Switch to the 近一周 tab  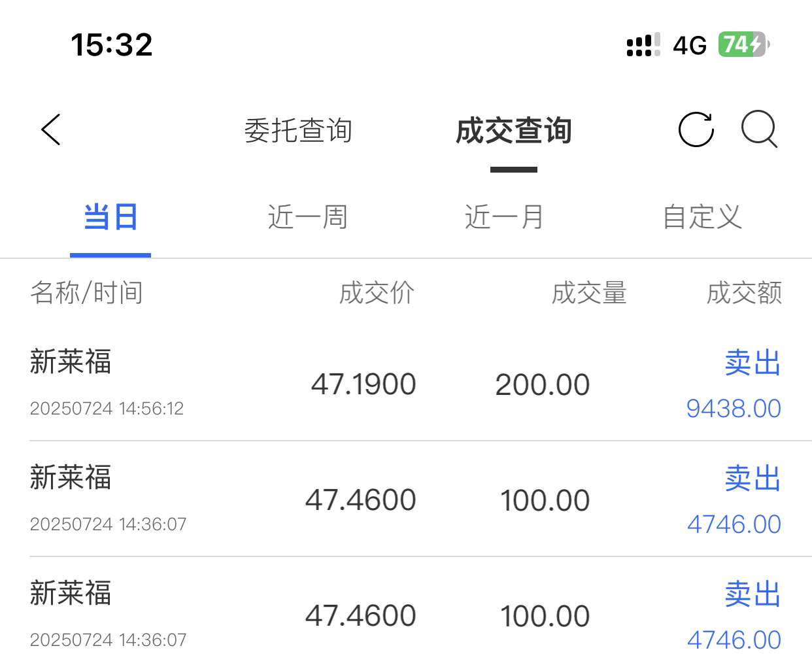click(x=307, y=217)
